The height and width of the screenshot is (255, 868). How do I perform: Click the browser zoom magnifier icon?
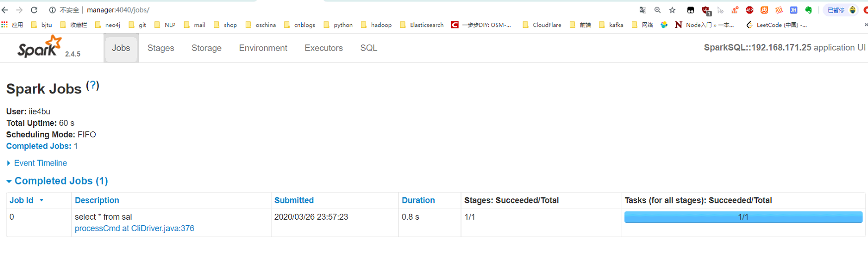[658, 10]
